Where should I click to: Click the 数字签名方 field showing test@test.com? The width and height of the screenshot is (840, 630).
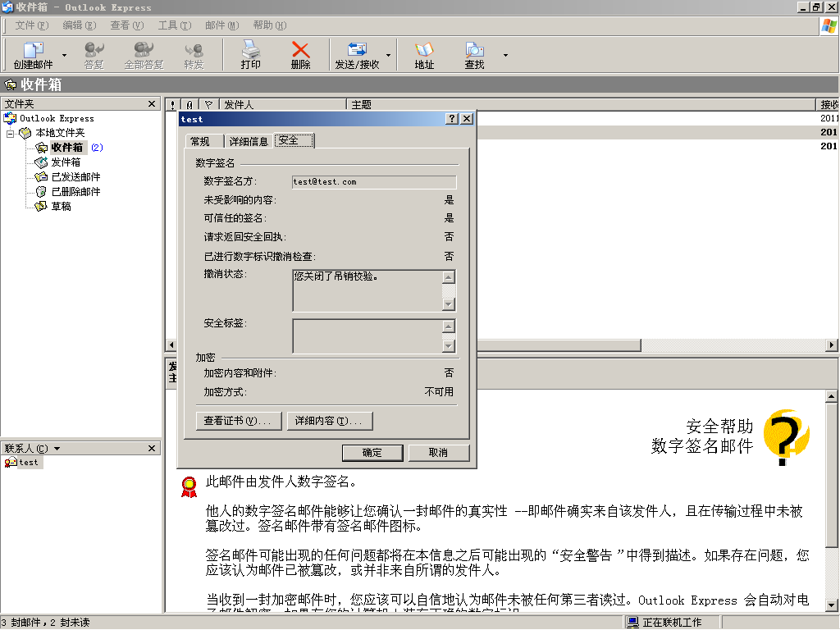click(x=374, y=182)
